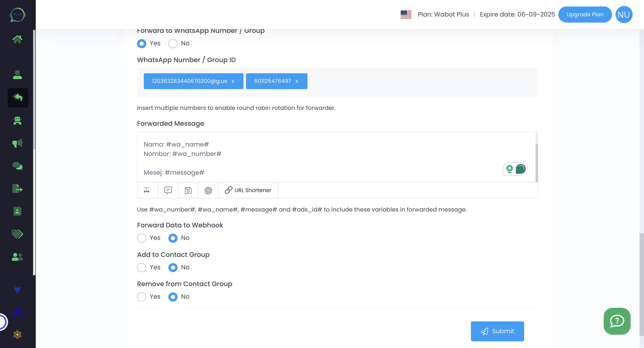Viewport: 644px width, 348px height.
Task: Open the plug integrations sidebar icon
Action: click(x=17, y=289)
